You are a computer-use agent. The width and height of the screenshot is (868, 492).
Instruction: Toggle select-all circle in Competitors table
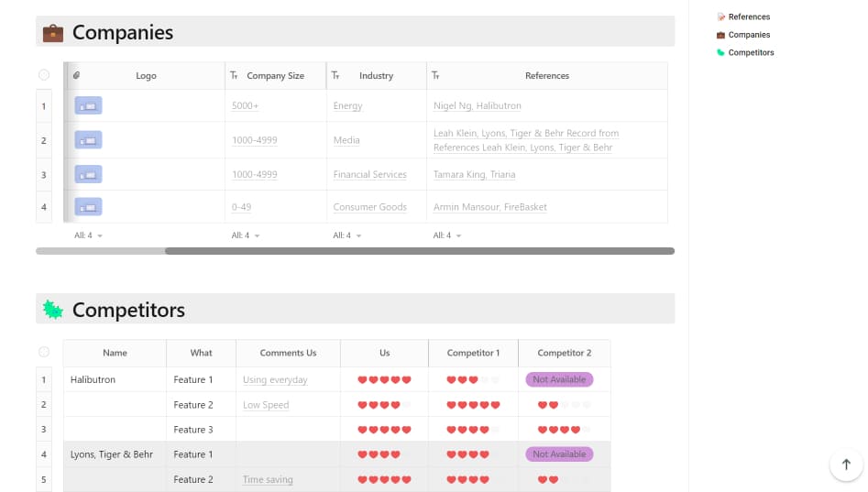44,352
